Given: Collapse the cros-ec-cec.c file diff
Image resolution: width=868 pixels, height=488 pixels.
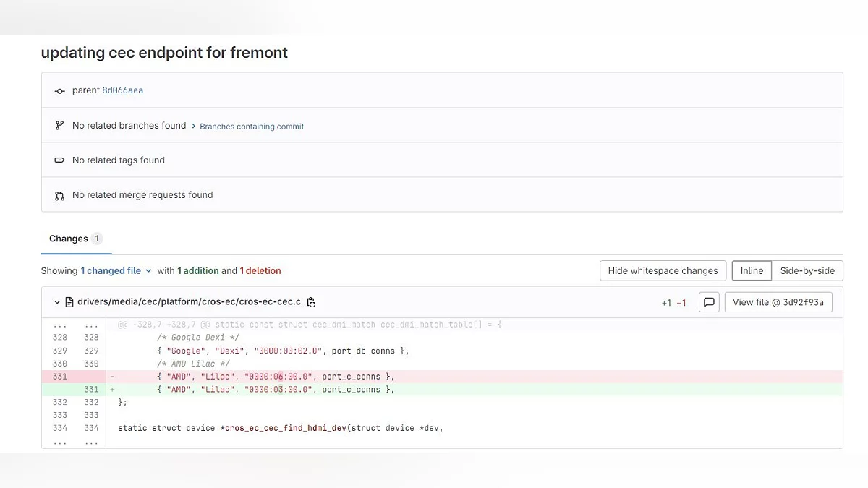Looking at the screenshot, I should pyautogui.click(x=57, y=302).
